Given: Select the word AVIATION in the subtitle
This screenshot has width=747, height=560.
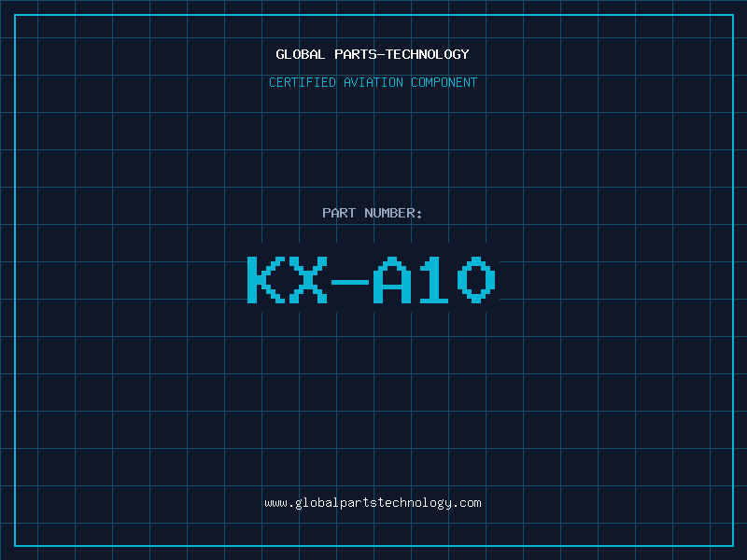Looking at the screenshot, I should [x=373, y=82].
